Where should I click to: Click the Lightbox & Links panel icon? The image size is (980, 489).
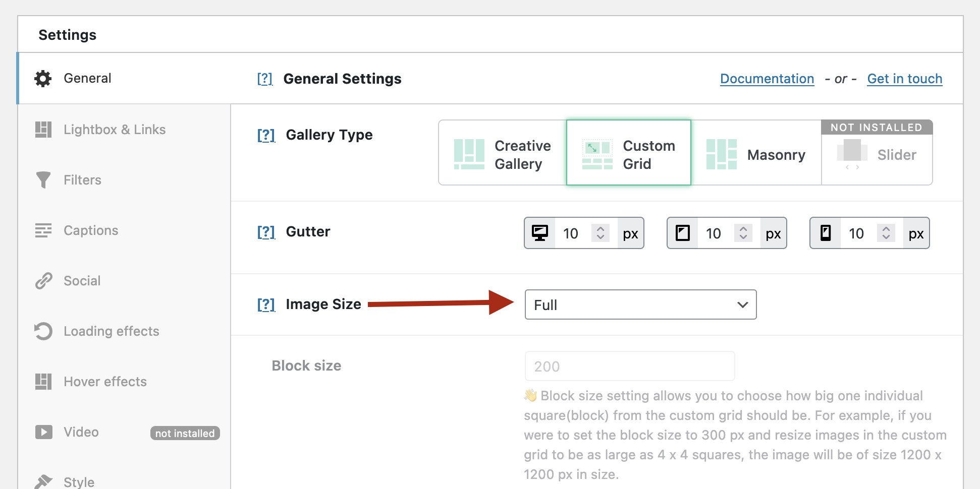point(44,129)
